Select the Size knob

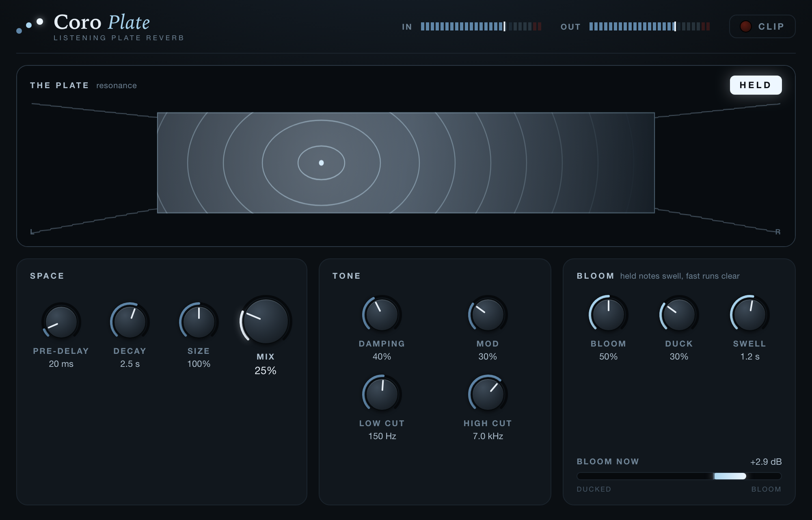click(x=199, y=322)
